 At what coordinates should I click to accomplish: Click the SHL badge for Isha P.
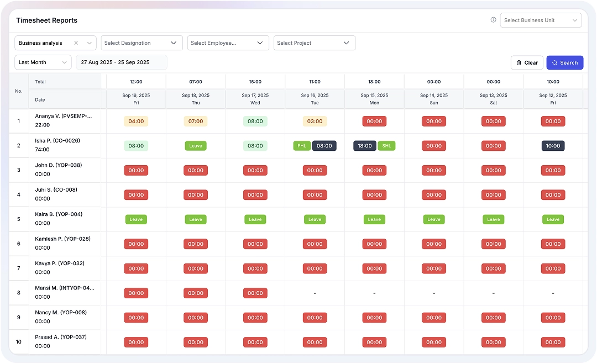point(387,145)
